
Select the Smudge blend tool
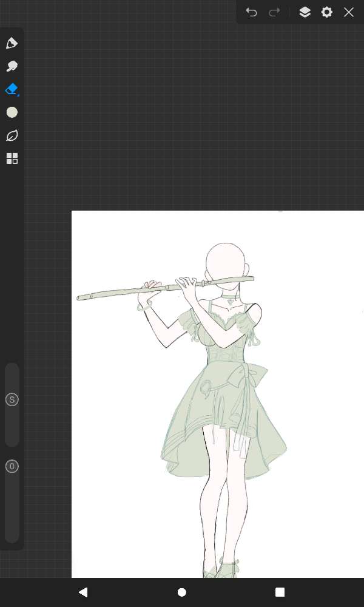12,66
